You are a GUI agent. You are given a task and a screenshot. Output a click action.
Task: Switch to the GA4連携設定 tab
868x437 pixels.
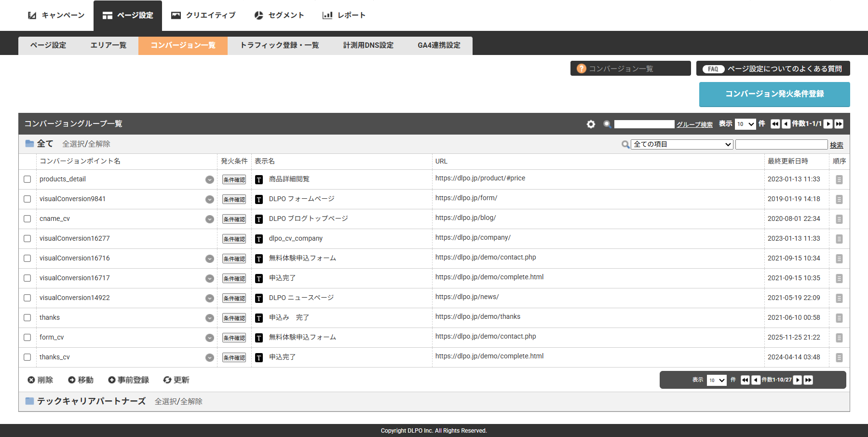(439, 45)
